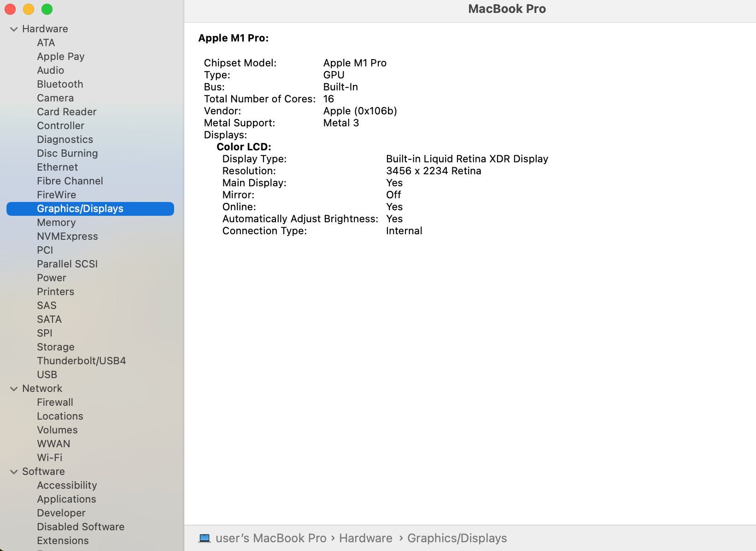Click the core count value "16"

[328, 99]
